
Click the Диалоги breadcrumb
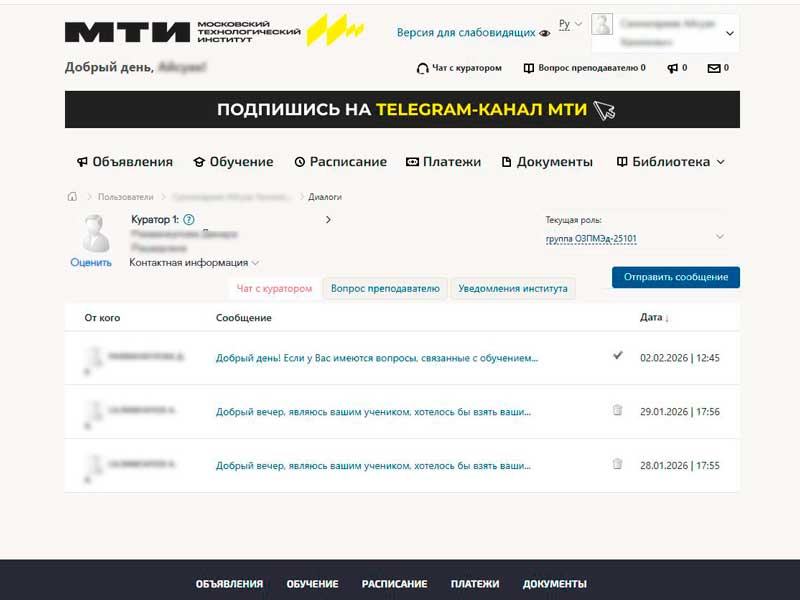pyautogui.click(x=325, y=197)
